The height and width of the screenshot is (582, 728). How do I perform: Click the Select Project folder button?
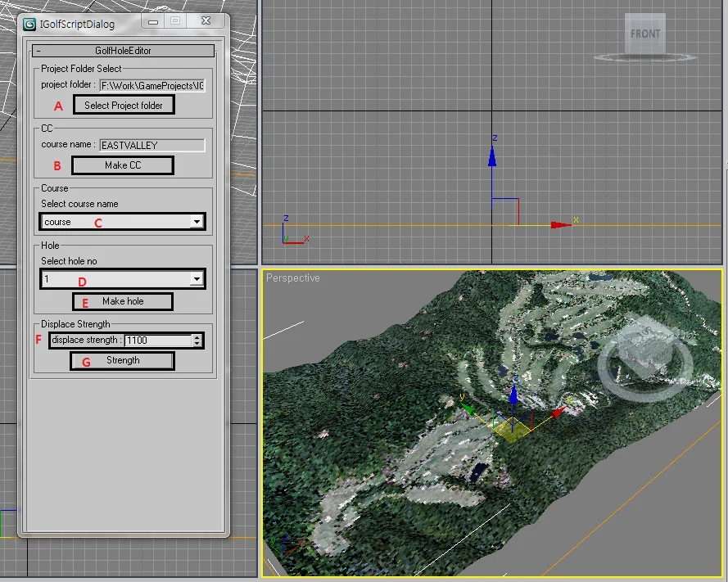click(x=124, y=105)
